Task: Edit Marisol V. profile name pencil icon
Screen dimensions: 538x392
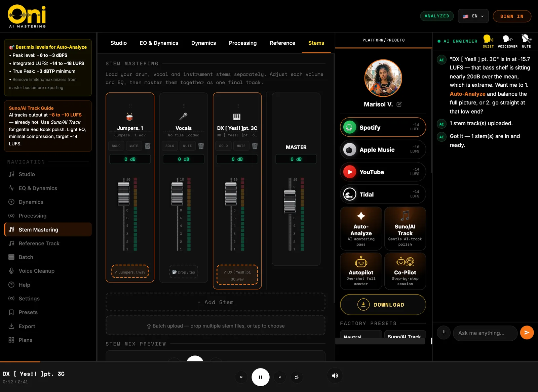Action: click(399, 104)
